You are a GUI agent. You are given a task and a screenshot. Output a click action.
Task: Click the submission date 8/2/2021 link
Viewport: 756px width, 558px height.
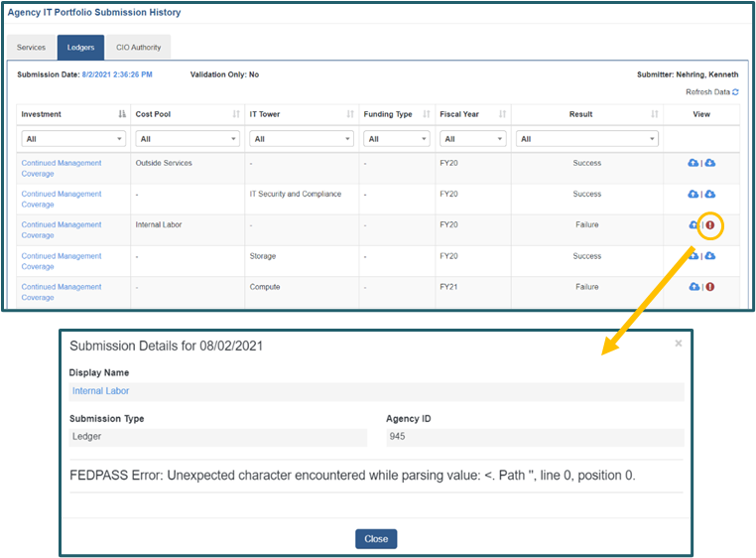click(x=117, y=74)
